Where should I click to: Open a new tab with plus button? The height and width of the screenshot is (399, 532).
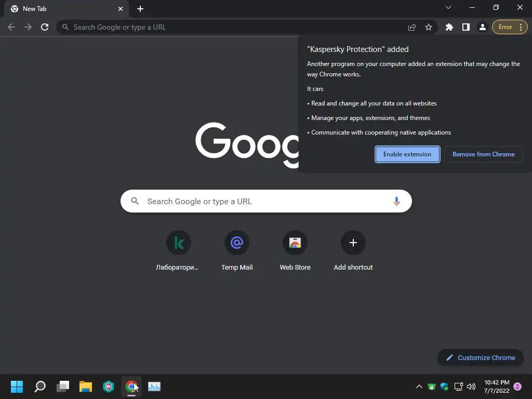[140, 9]
